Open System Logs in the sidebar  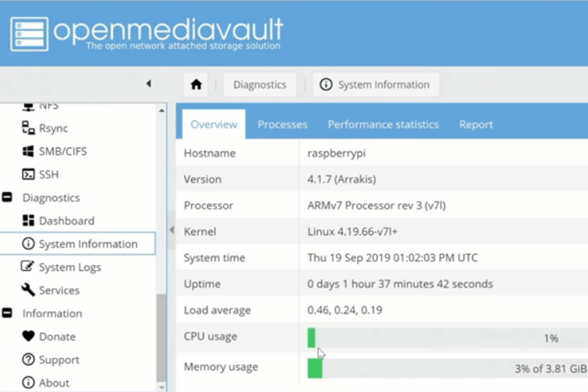coord(69,267)
